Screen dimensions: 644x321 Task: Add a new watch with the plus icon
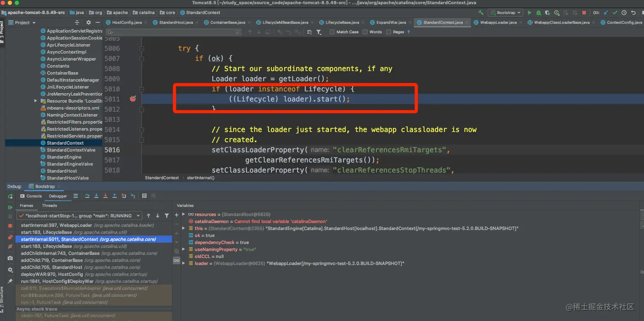177,215
